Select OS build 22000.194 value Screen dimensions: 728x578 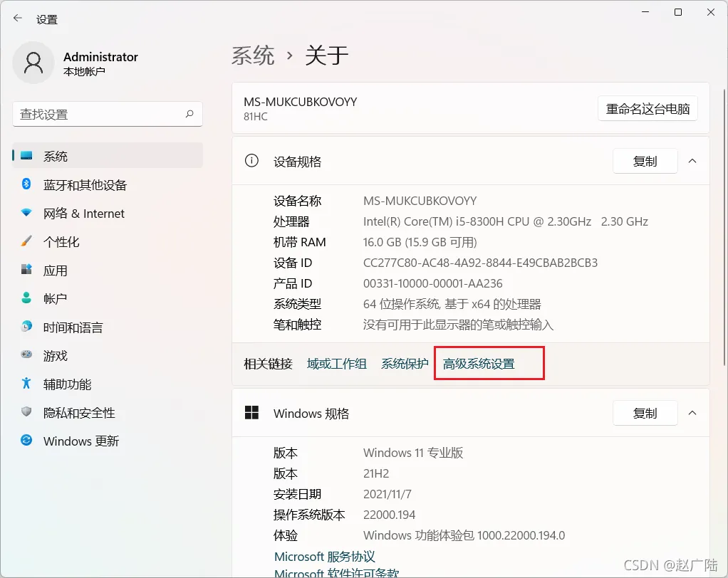point(389,515)
